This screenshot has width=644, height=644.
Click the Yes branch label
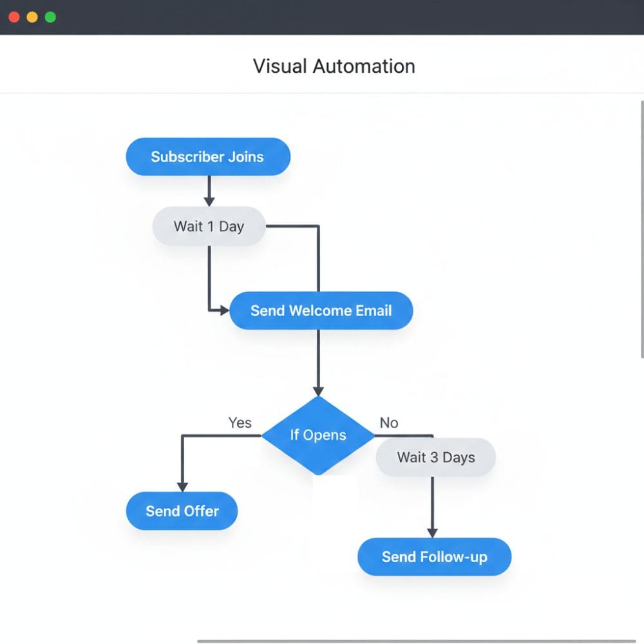coord(240,422)
